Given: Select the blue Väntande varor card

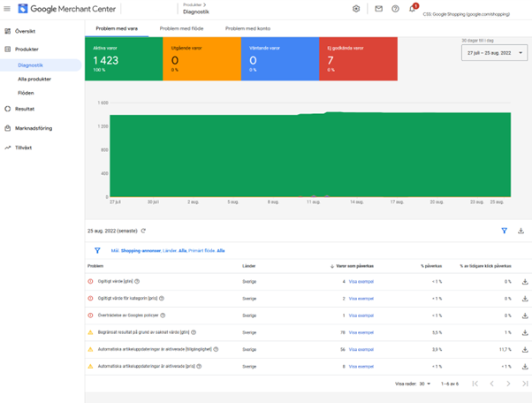Looking at the screenshot, I should pyautogui.click(x=280, y=59).
